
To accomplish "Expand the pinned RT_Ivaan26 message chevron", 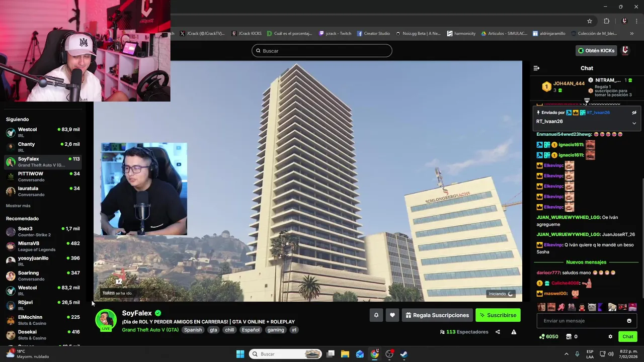I will click(x=634, y=123).
